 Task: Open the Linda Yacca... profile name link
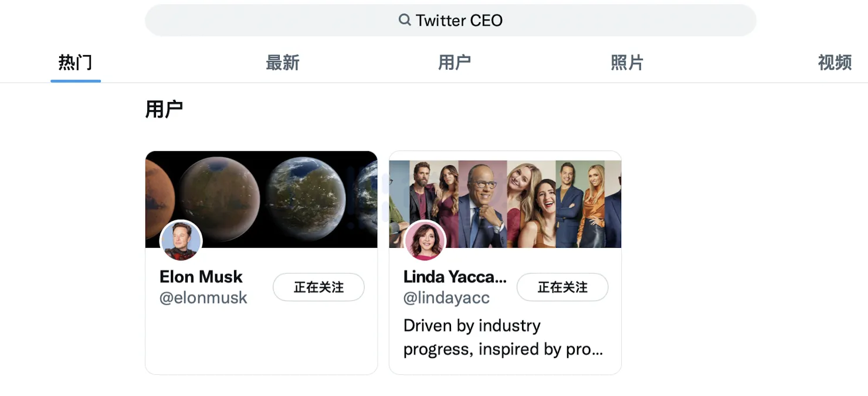(455, 276)
